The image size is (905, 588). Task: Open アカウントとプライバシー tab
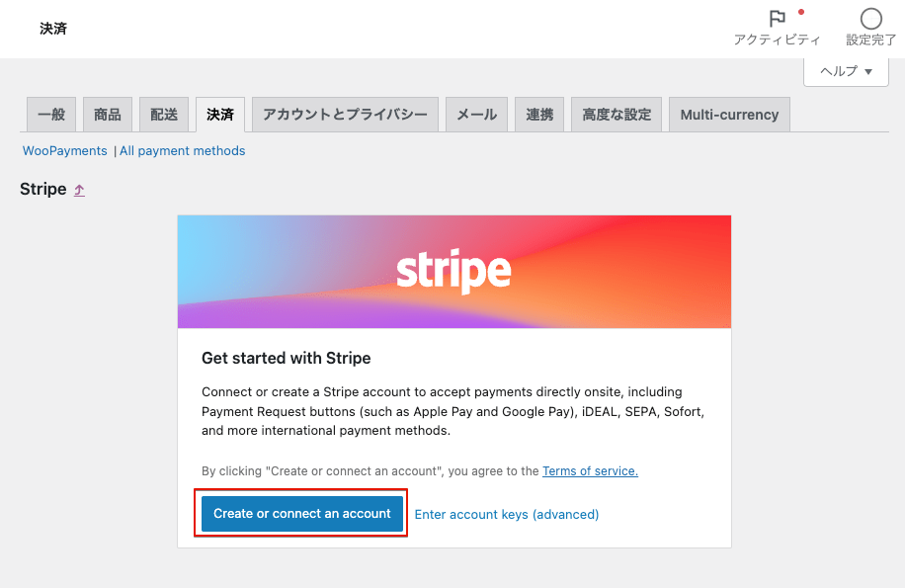pos(345,115)
